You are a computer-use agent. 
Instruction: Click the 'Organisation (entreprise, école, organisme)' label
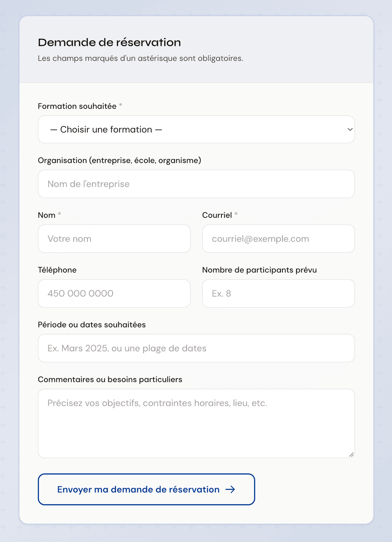tap(120, 160)
